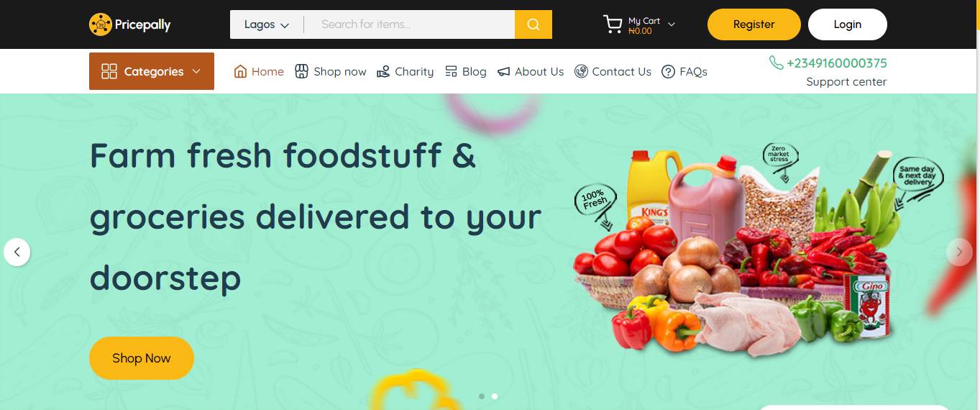Click the Register button

point(754,24)
